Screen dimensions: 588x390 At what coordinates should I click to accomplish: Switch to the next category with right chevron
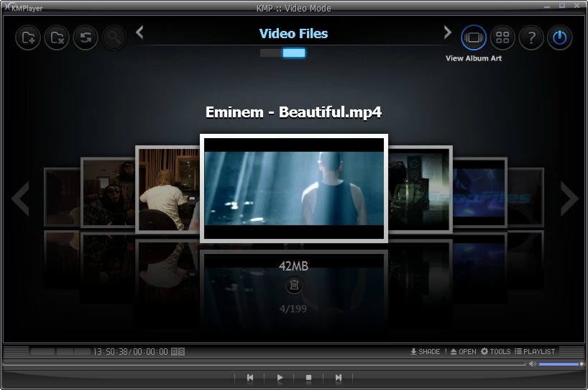click(447, 32)
